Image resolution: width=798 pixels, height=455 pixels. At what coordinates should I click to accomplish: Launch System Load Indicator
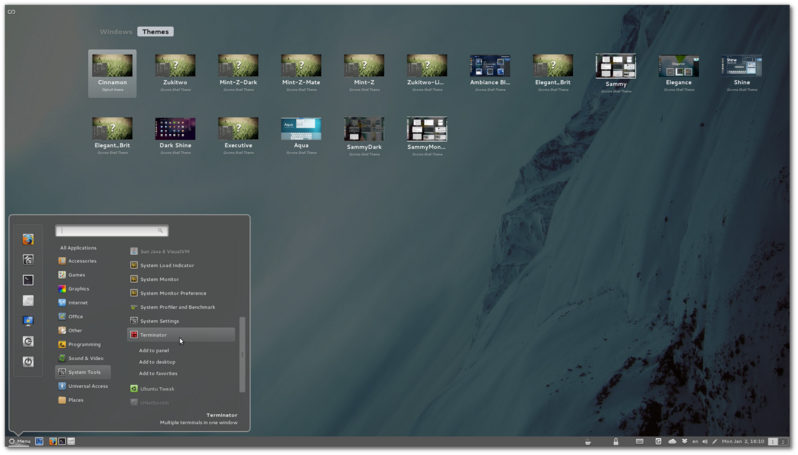tap(166, 265)
